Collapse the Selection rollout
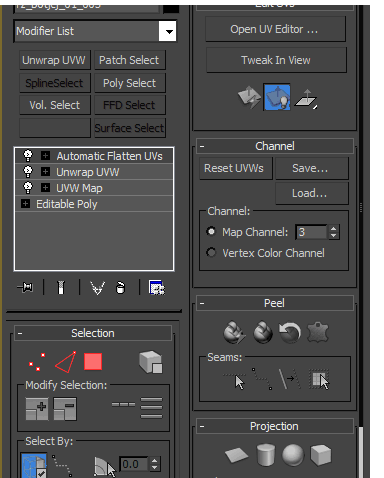This screenshot has width=384, height=478. click(20, 333)
